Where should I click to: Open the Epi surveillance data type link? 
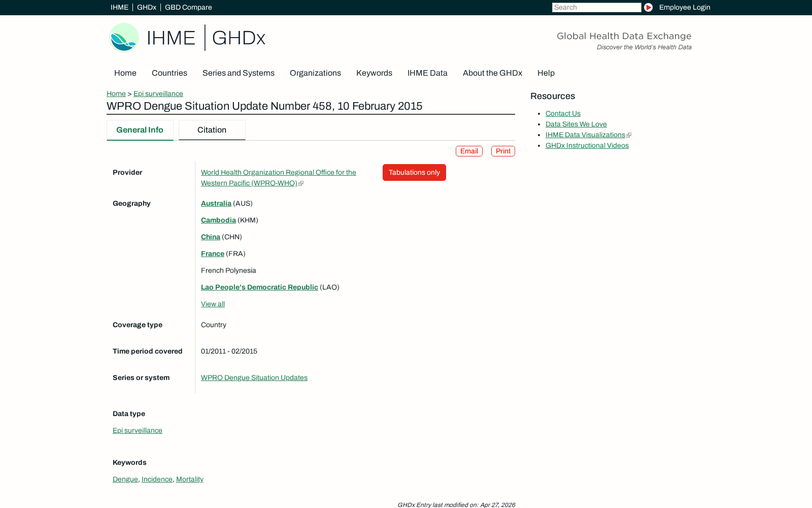click(138, 430)
